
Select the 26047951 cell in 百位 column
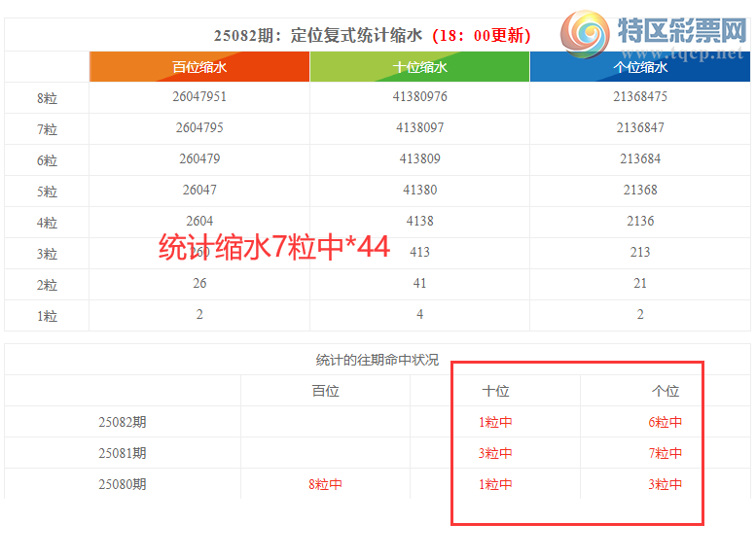pyautogui.click(x=199, y=97)
